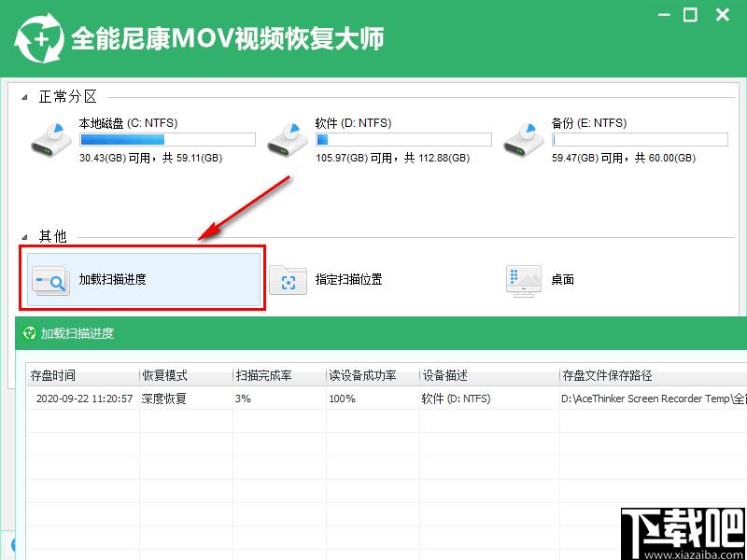Click 30.43(GB) 可用 size text
747x560 pixels.
click(114, 158)
